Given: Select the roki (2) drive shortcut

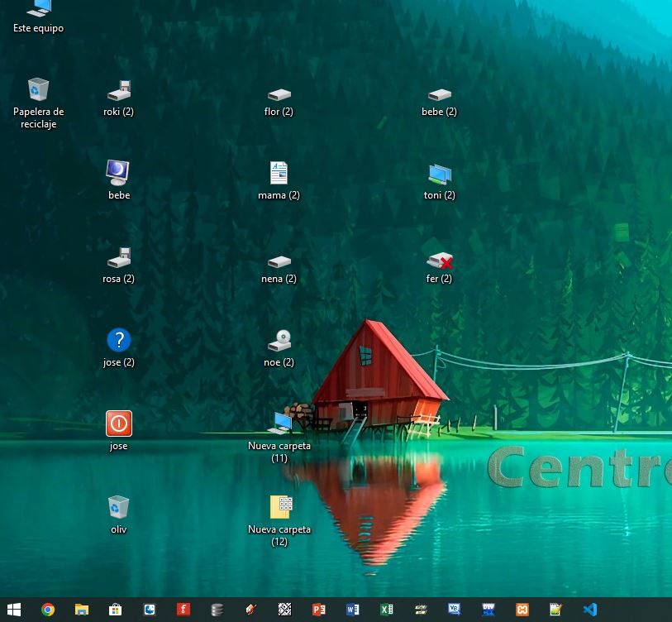Looking at the screenshot, I should (x=119, y=92).
